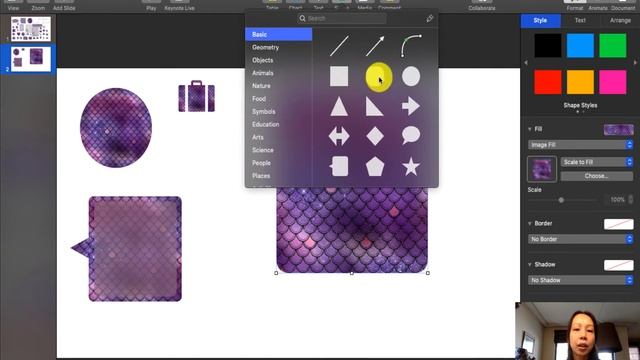Click the shape search field
This screenshot has height=360, width=640.
(x=342, y=18)
